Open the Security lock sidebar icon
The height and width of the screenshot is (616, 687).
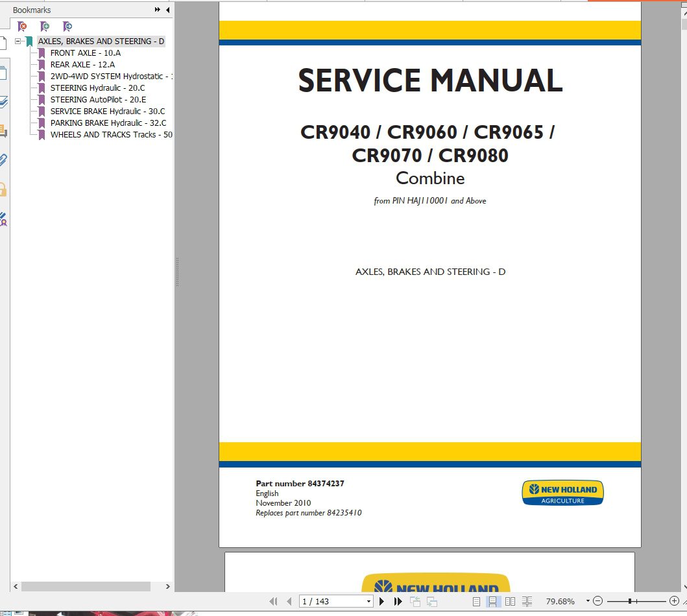pos(3,189)
